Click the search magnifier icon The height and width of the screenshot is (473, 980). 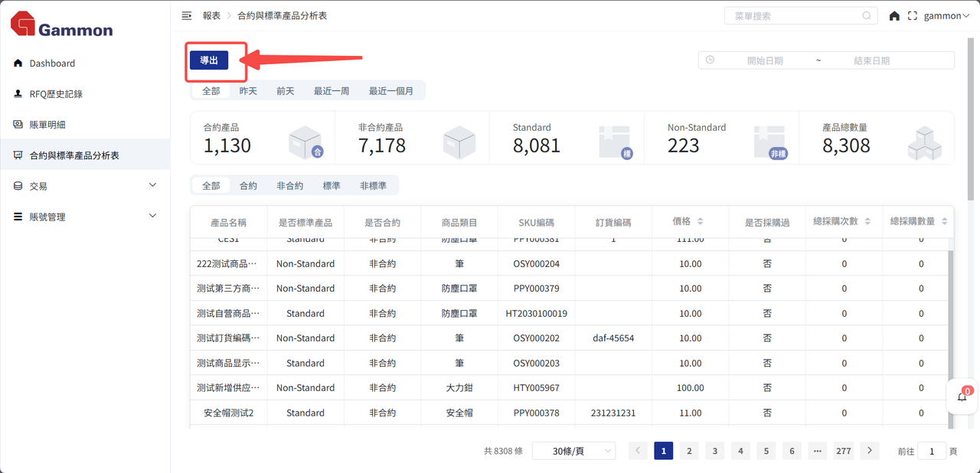pos(867,16)
